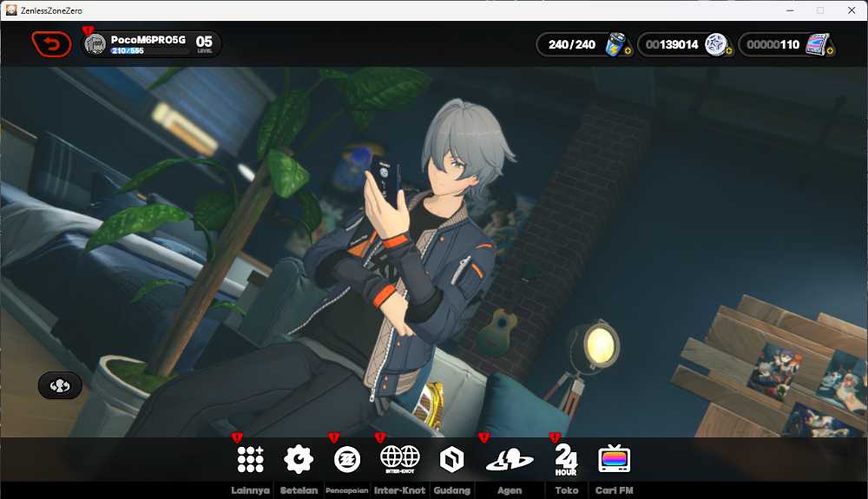Click the 240/240 battery value
The image size is (868, 499).
click(x=572, y=44)
